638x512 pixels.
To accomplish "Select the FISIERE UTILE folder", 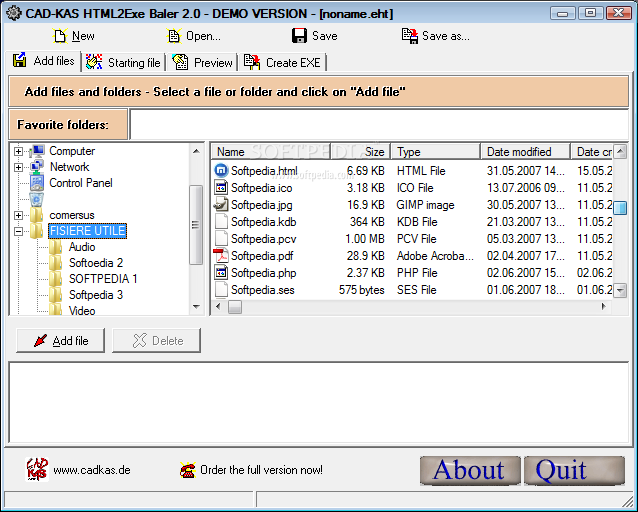I will 87,231.
